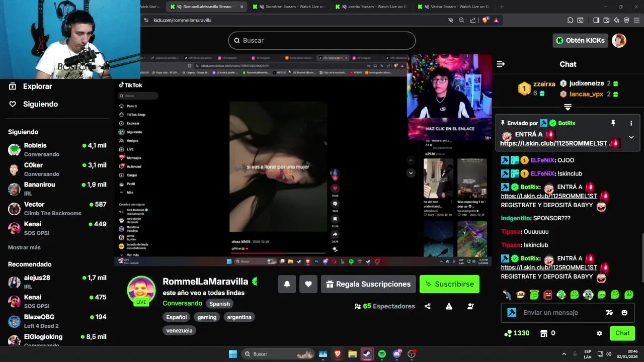Select the venezuela tag
This screenshot has height=362, width=644.
(180, 331)
